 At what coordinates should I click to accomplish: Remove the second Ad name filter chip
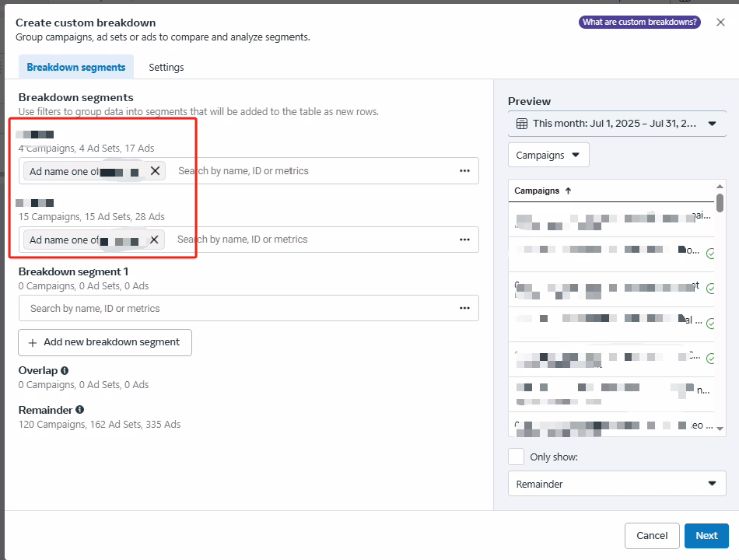tap(154, 240)
